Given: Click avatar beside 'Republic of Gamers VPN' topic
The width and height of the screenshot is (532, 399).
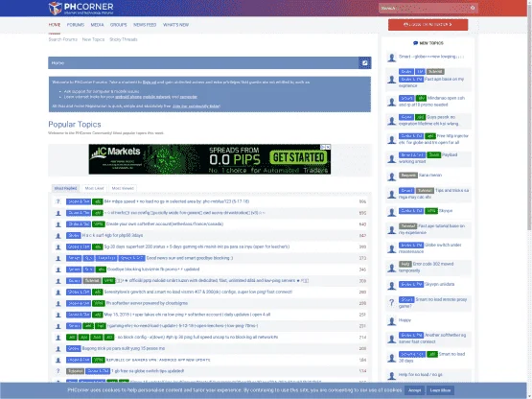Looking at the screenshot, I should pyautogui.click(x=58, y=360).
